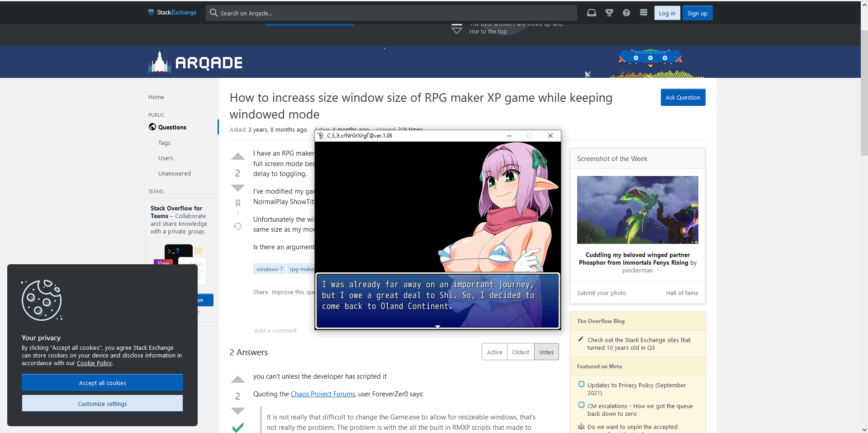
Task: Sort answers by Votes
Action: coord(546,352)
